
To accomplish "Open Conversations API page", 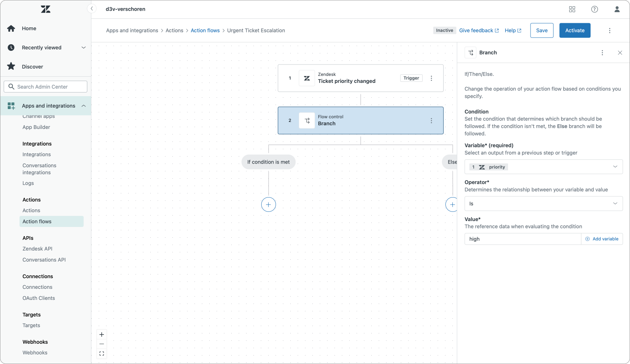I will [x=44, y=260].
